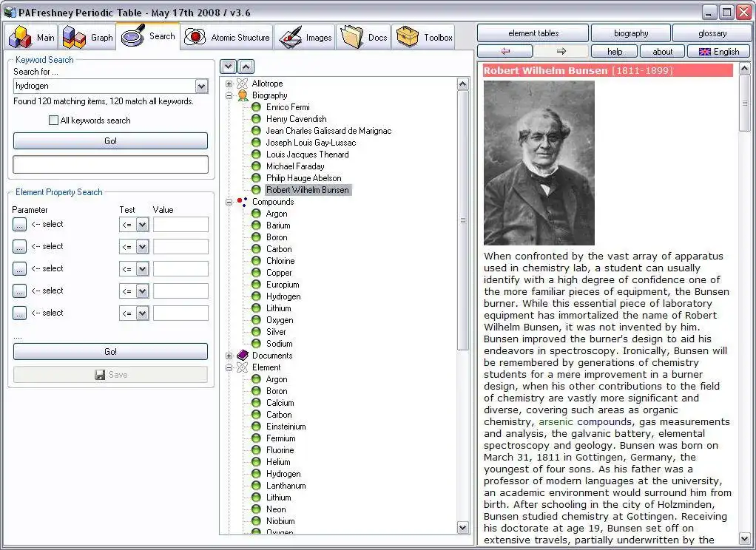Open the hydrogen keyword search dropdown

(201, 86)
